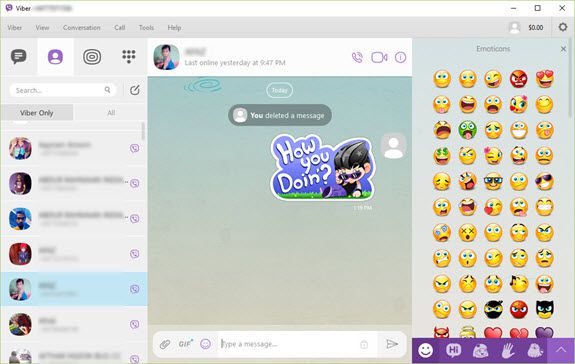This screenshot has width=575, height=364.
Task: Close the Emoticons panel
Action: [563, 49]
